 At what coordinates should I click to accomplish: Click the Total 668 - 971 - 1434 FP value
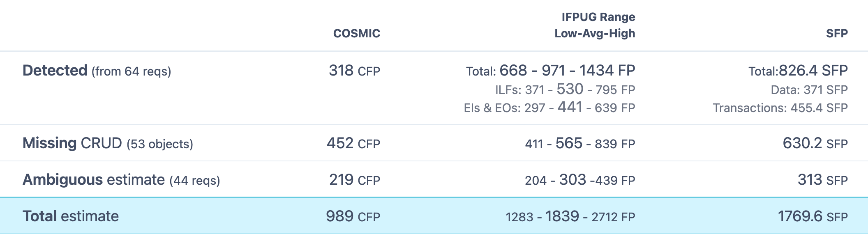(x=551, y=71)
